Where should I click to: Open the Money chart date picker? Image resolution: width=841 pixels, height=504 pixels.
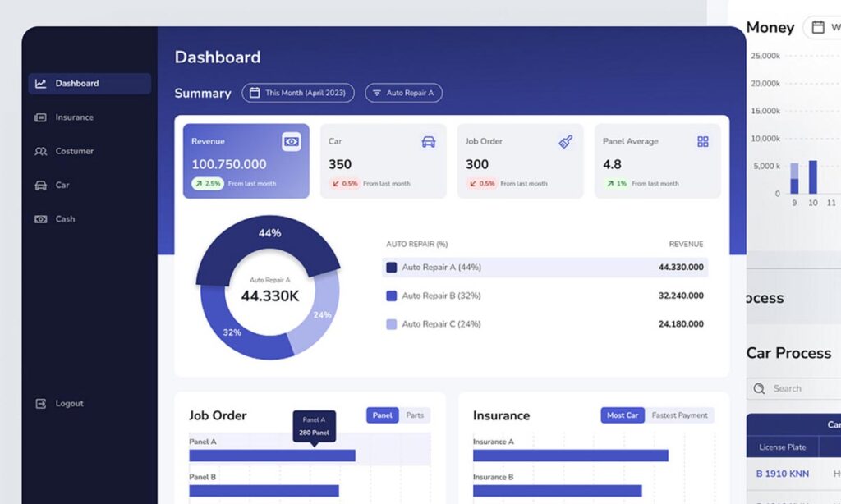pos(823,28)
